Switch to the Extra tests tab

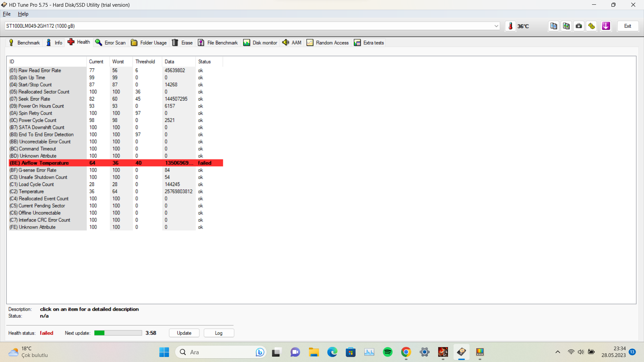coord(369,43)
